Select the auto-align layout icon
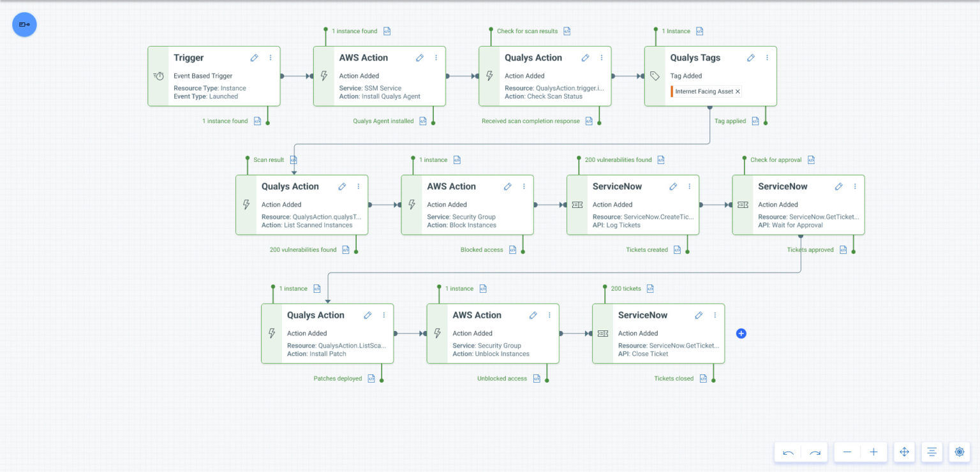The width and height of the screenshot is (980, 472). pos(932,452)
